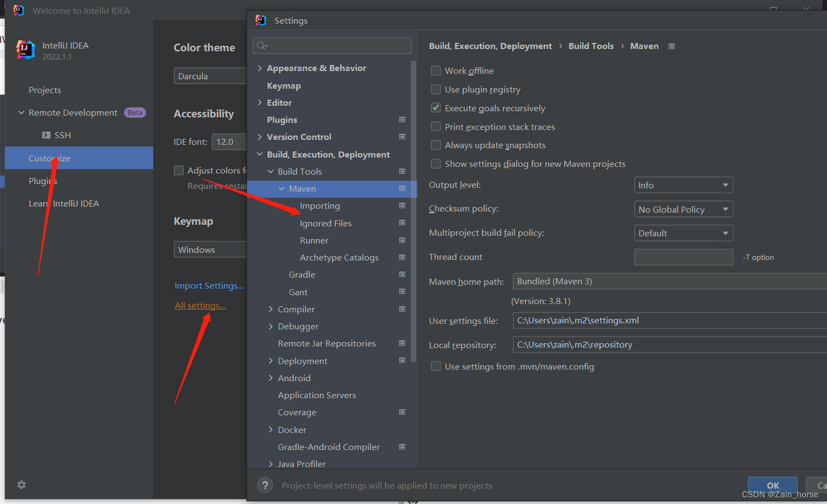Click the project-level icon beside Importing
The width and height of the screenshot is (827, 504).
tap(402, 205)
